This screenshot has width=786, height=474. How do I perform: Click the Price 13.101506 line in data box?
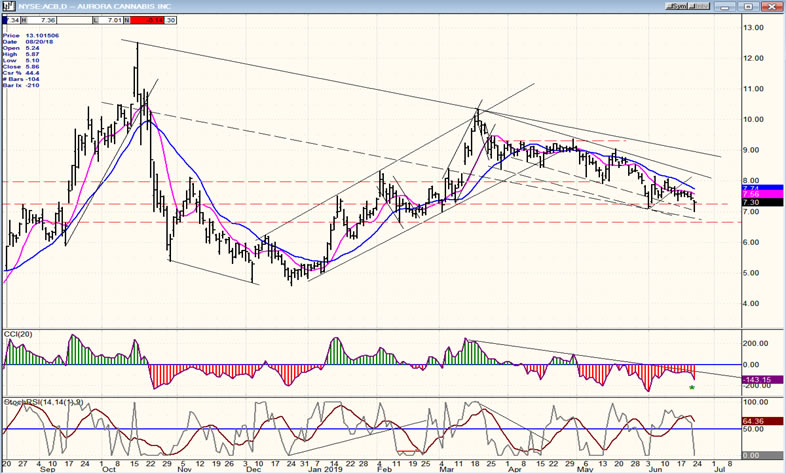coord(28,33)
